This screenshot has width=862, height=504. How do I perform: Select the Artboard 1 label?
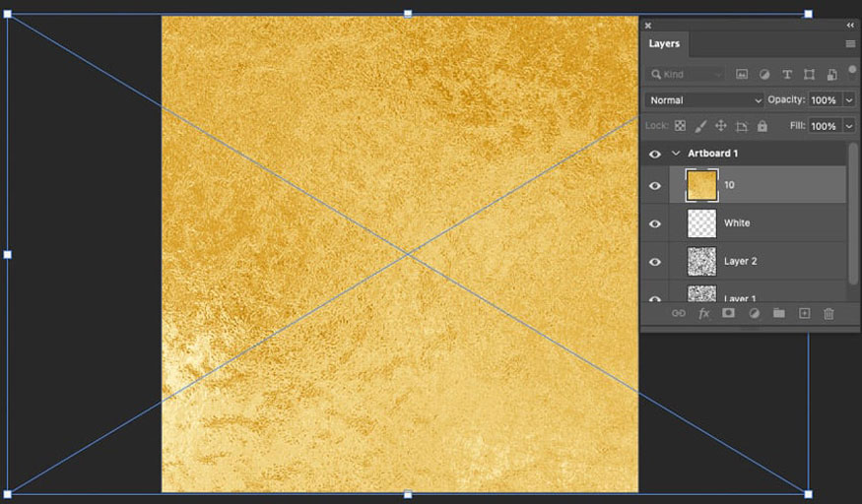tap(713, 154)
